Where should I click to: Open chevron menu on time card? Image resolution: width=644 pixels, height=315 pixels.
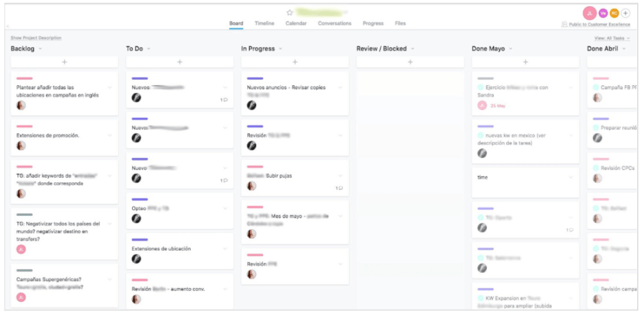click(x=571, y=177)
